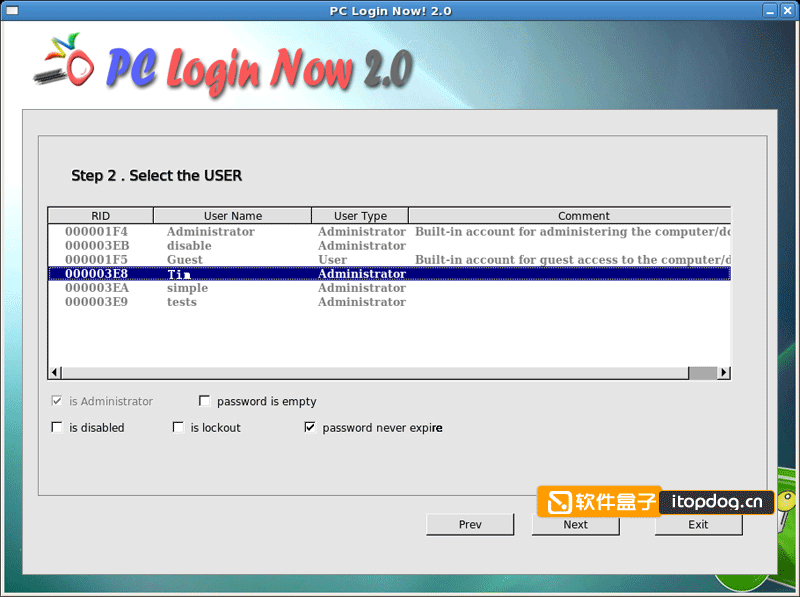Click the left arrow of horizontal scrollbar
The width and height of the screenshot is (800, 597).
tap(55, 372)
